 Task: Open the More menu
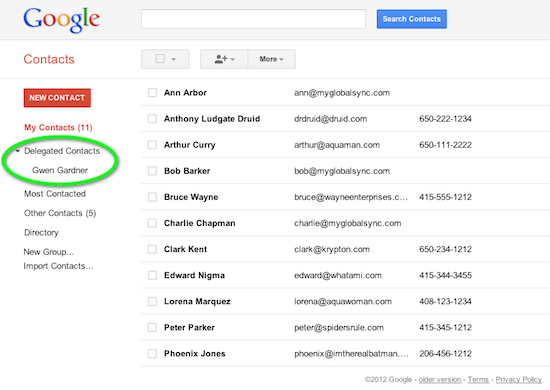coord(271,59)
